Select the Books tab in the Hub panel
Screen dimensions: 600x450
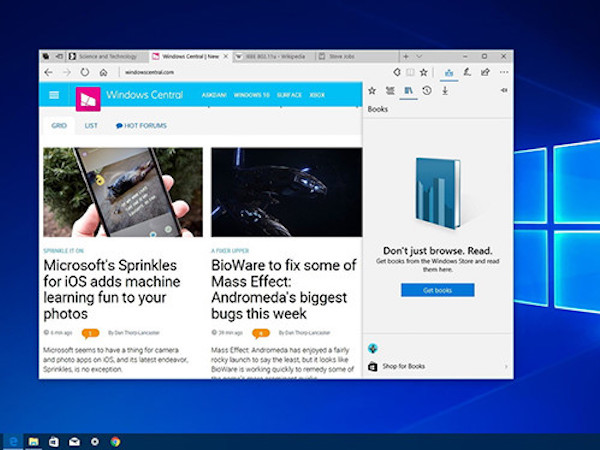(x=408, y=91)
